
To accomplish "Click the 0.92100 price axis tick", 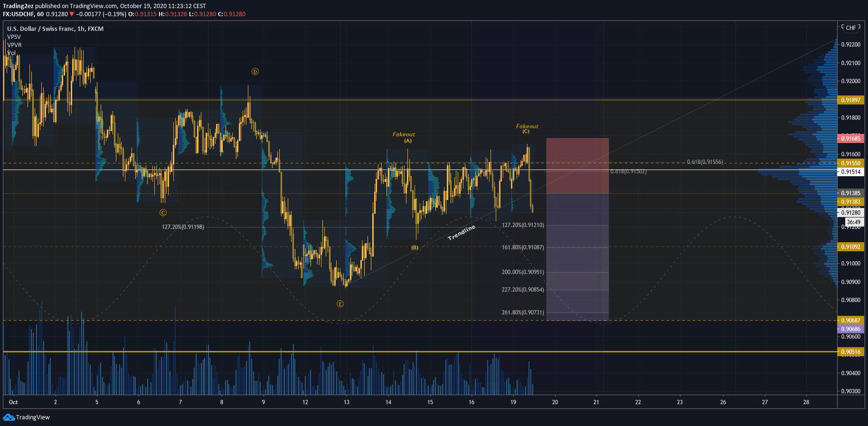I will (850, 63).
